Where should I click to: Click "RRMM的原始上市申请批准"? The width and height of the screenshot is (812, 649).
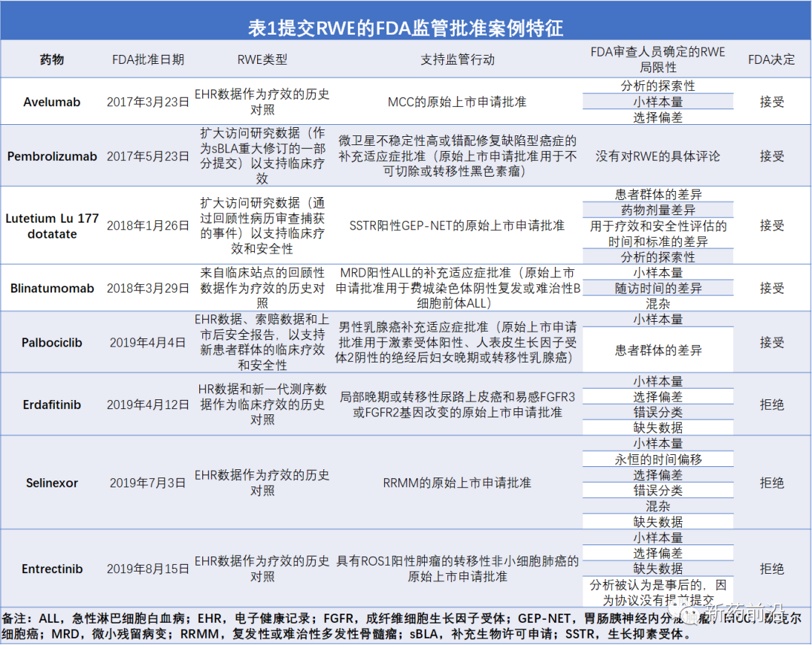(x=457, y=483)
